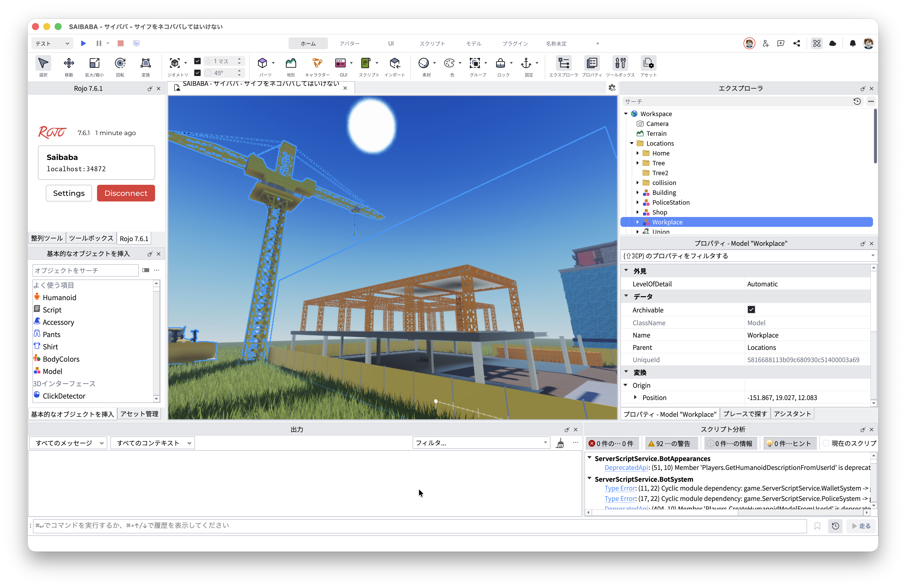Open the 地形 (Terrain) editor
The height and width of the screenshot is (588, 906).
click(x=291, y=63)
